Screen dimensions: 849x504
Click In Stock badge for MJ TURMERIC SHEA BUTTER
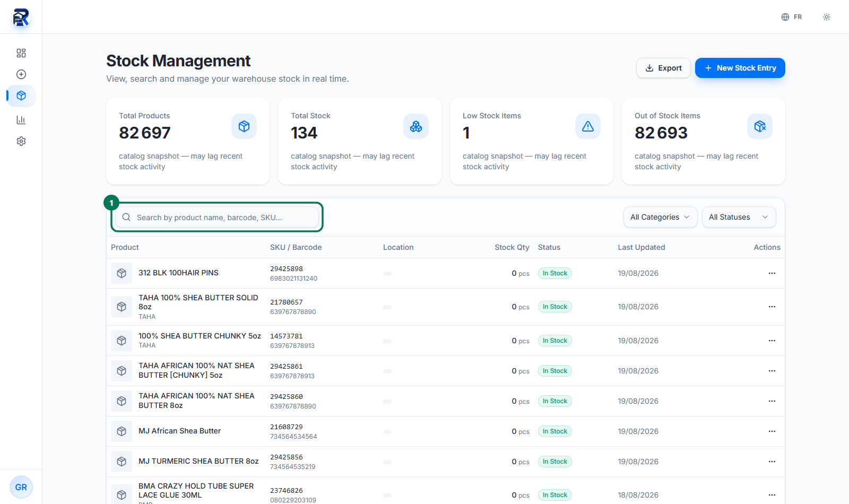[x=555, y=462]
